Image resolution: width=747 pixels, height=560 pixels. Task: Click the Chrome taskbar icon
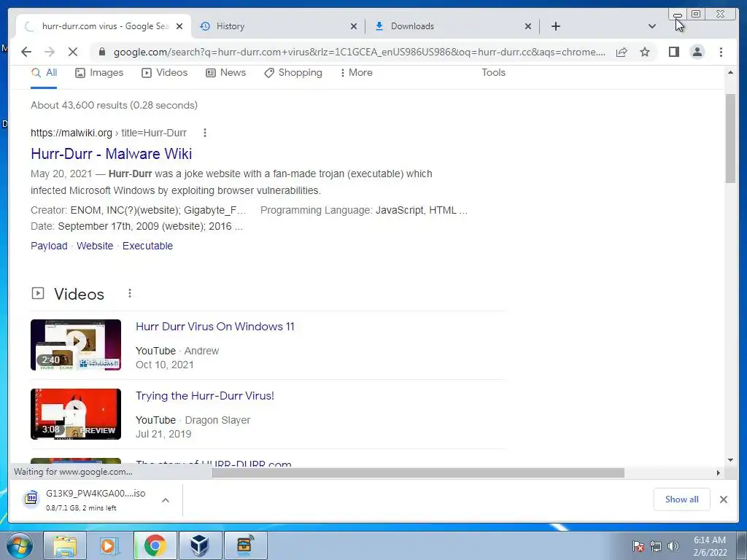coord(155,545)
